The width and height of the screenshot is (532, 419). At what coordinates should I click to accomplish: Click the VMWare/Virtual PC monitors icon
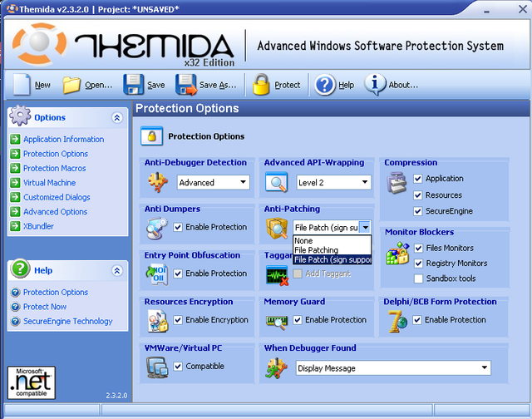157,367
